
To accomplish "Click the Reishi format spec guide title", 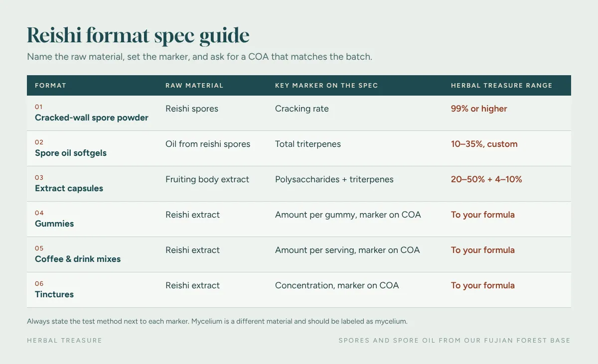I will pyautogui.click(x=138, y=36).
